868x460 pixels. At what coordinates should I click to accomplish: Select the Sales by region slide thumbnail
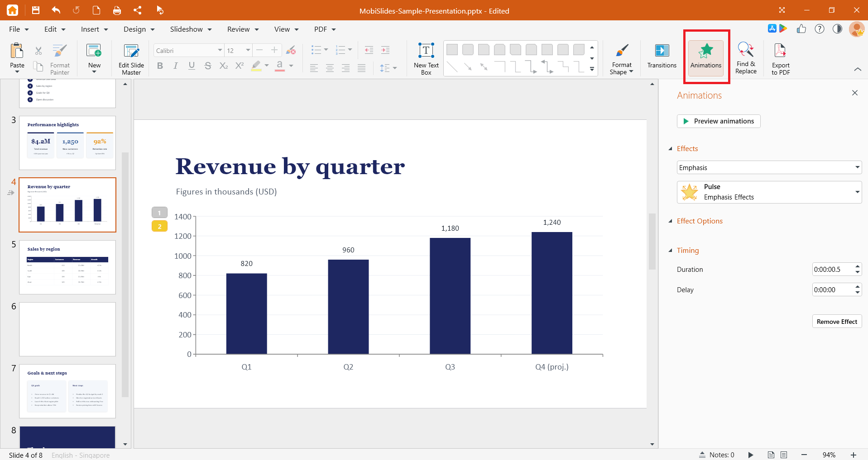[x=67, y=267]
